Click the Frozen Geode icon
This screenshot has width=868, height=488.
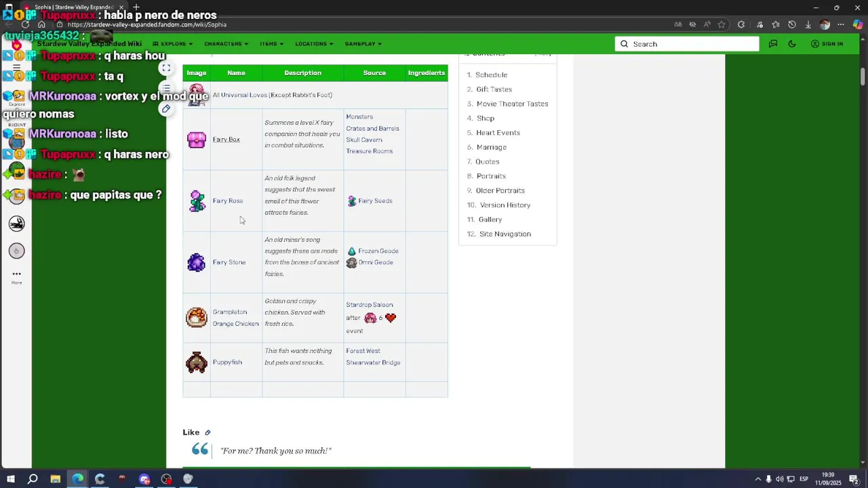(351, 251)
